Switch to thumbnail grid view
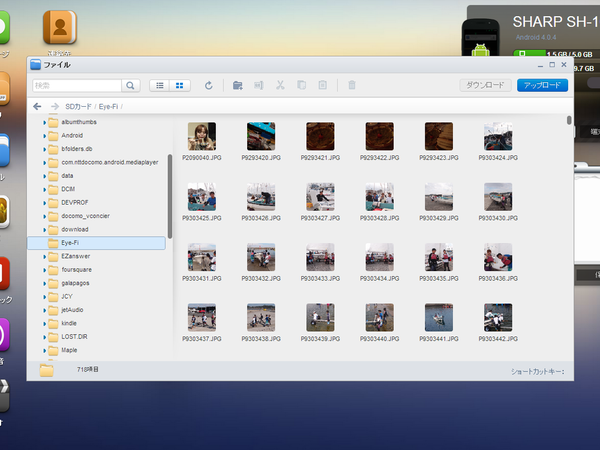The width and height of the screenshot is (600, 450). tap(179, 85)
